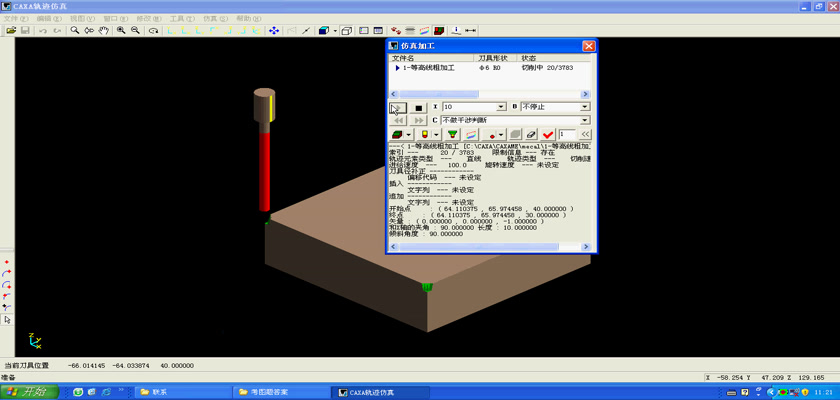Open the 帮助 menu

pyautogui.click(x=249, y=18)
